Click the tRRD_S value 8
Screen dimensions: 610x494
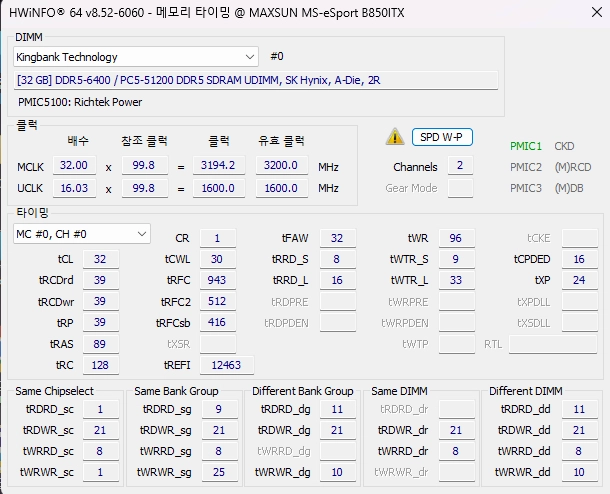click(x=338, y=259)
